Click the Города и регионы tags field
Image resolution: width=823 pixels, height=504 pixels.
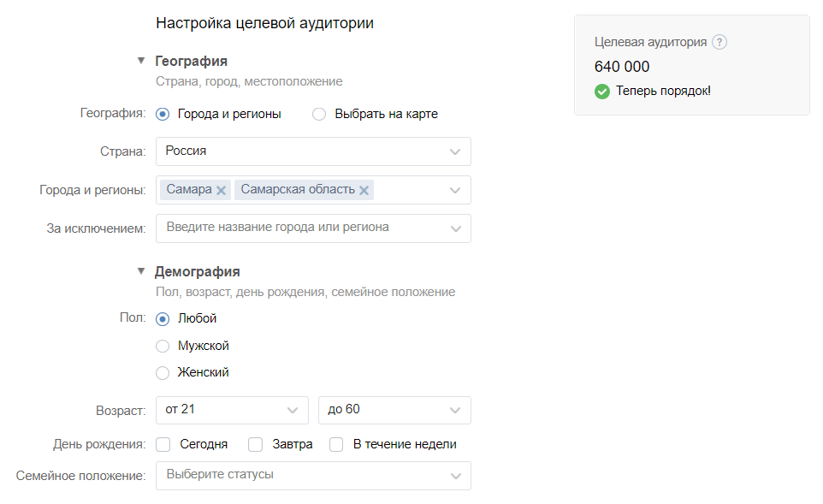click(411, 190)
